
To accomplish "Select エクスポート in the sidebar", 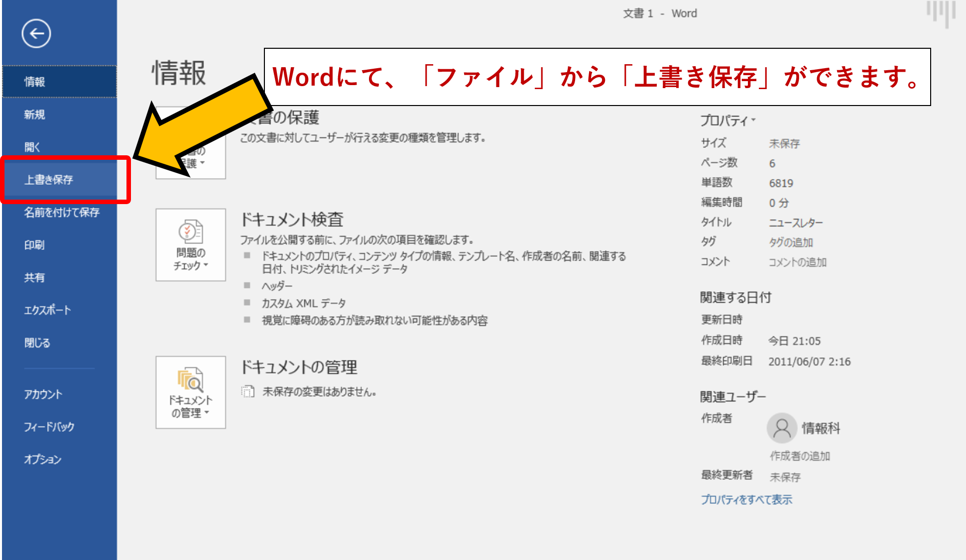I will pos(59,310).
